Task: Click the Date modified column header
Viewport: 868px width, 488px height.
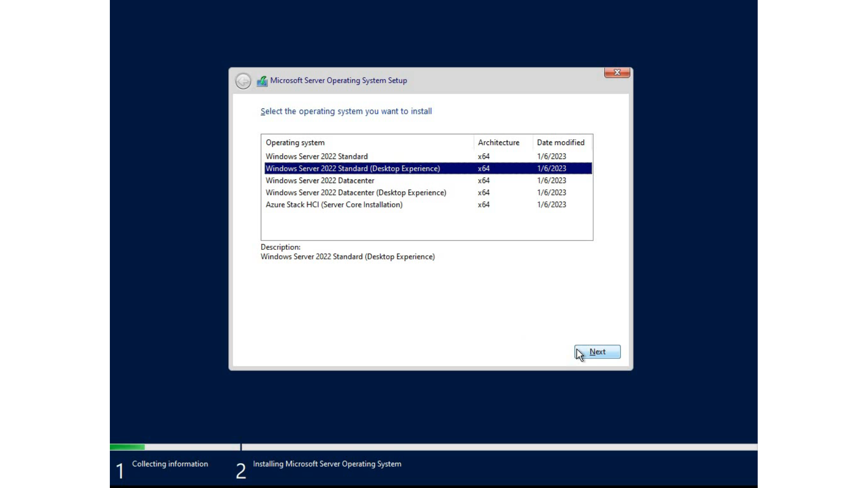Action: coord(562,142)
